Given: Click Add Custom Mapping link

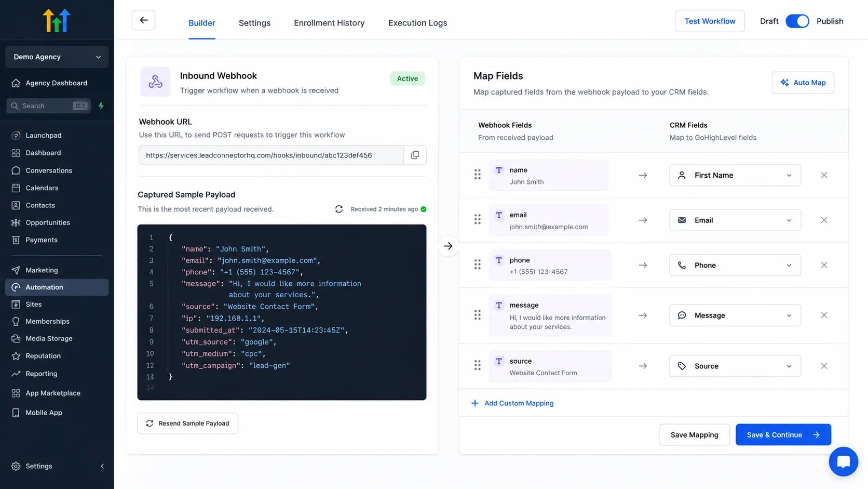Looking at the screenshot, I should tap(512, 403).
